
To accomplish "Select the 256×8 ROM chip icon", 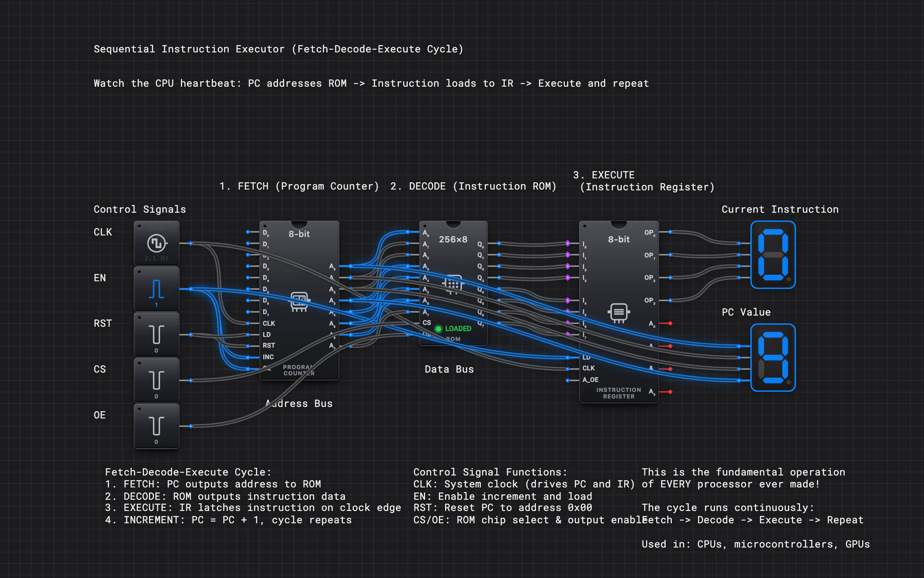I will click(x=453, y=284).
